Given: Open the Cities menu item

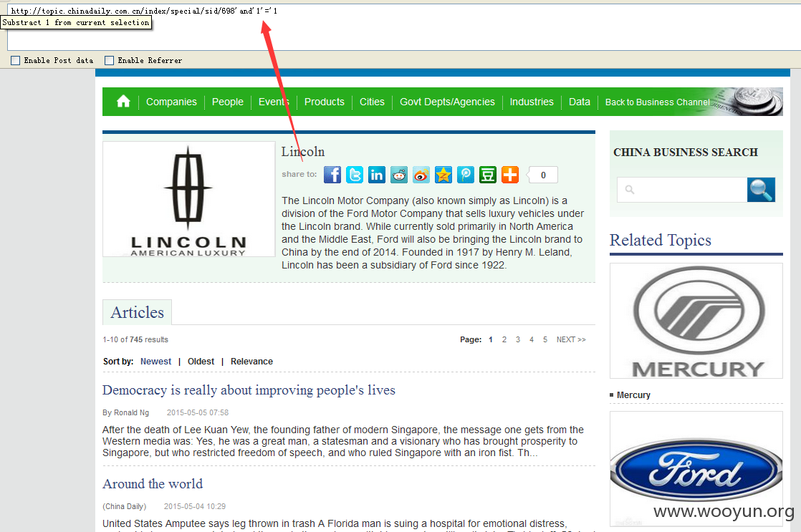Looking at the screenshot, I should [372, 102].
